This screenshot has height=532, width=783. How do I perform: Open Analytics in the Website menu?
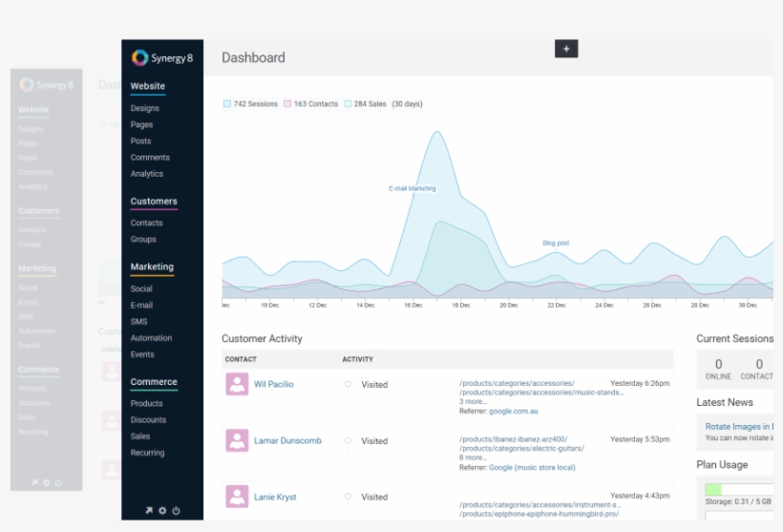[x=147, y=174]
